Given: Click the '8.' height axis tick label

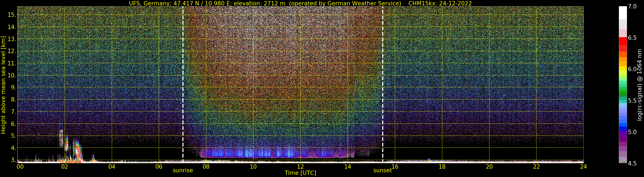Looking at the screenshot, I should pos(13,99).
